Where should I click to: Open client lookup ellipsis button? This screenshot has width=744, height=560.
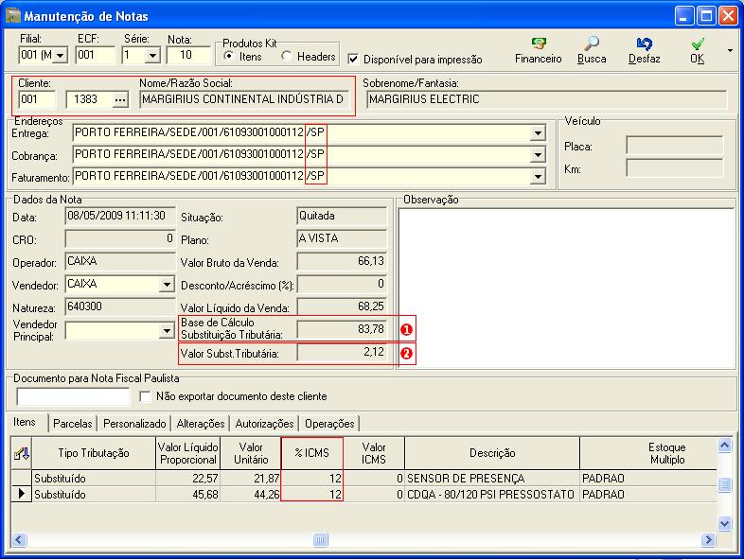point(119,99)
